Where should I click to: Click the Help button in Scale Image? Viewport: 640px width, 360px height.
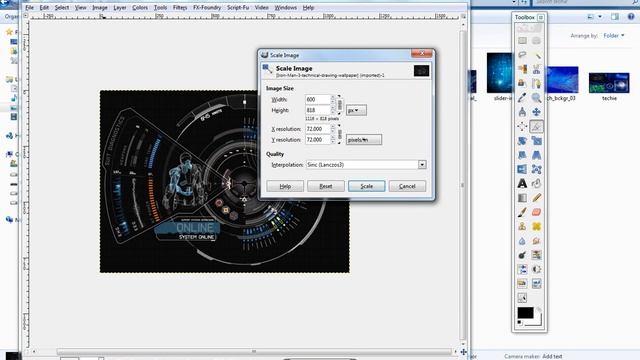285,186
